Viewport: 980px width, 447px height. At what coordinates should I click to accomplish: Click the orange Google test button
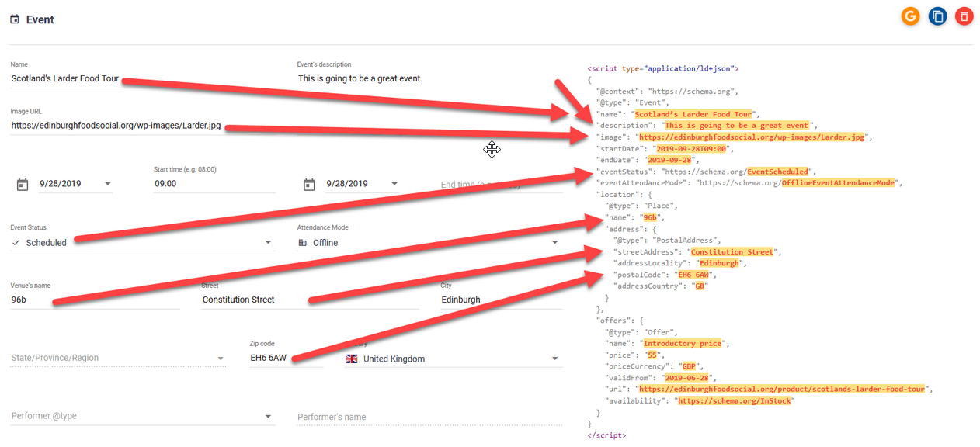[911, 16]
